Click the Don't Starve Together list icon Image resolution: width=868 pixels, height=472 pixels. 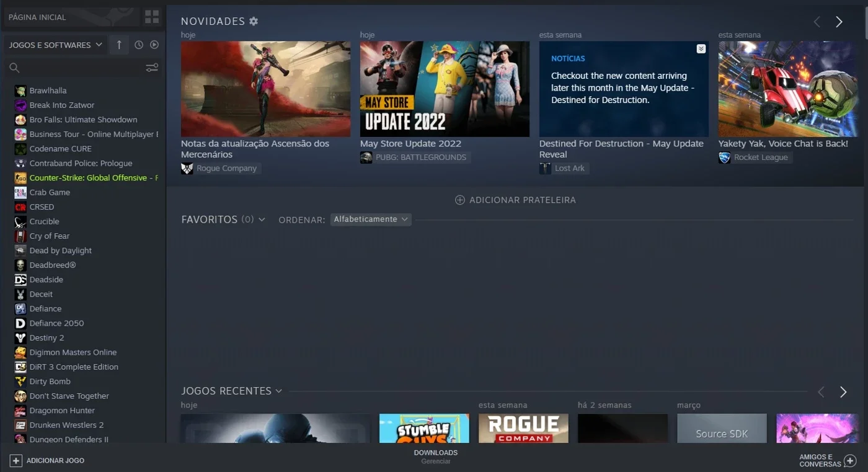[x=20, y=396]
